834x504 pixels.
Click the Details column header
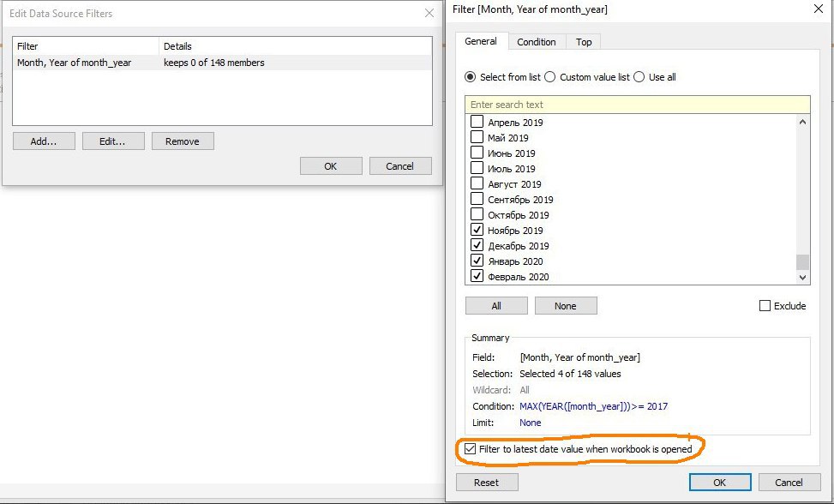click(296, 46)
